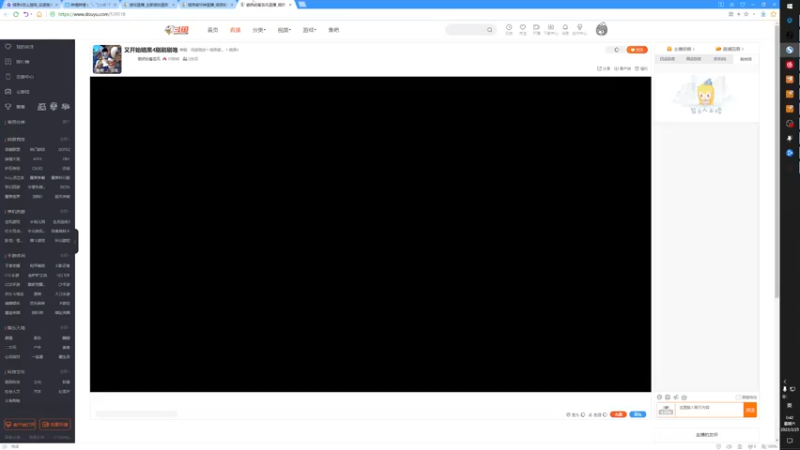Click the browser home icon

(39, 14)
